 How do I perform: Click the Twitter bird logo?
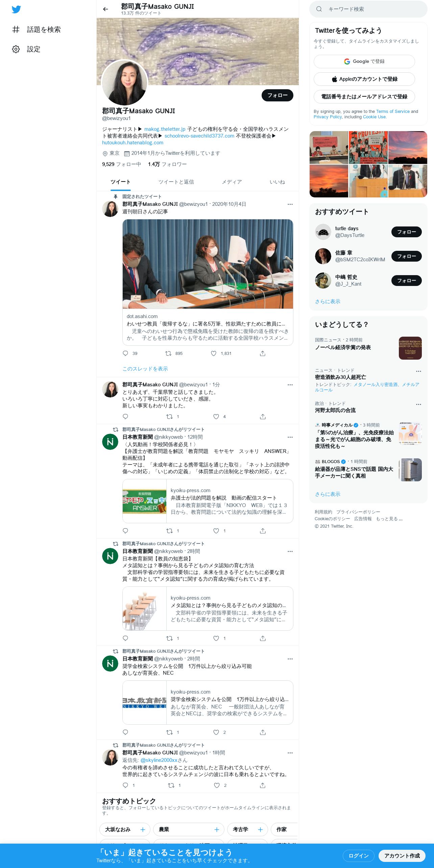pos(16,9)
